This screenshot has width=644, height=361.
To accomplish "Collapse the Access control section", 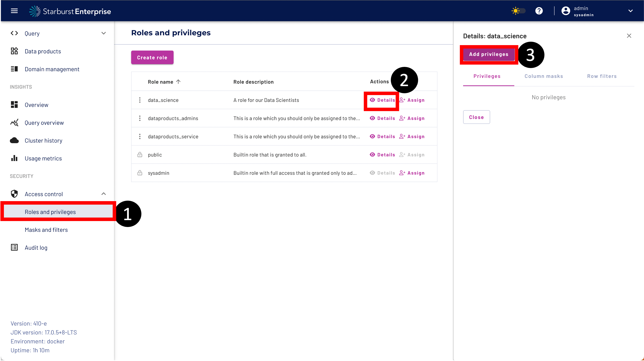I will click(103, 194).
